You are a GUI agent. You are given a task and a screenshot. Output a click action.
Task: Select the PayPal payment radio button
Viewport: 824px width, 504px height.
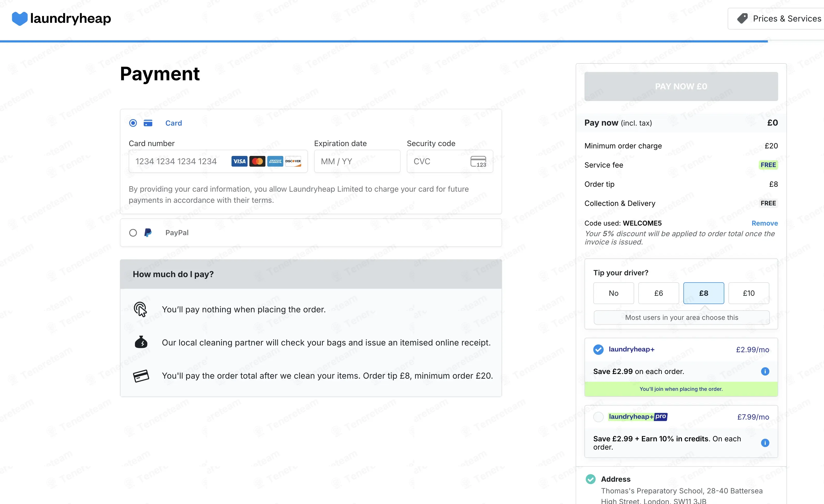(x=133, y=233)
